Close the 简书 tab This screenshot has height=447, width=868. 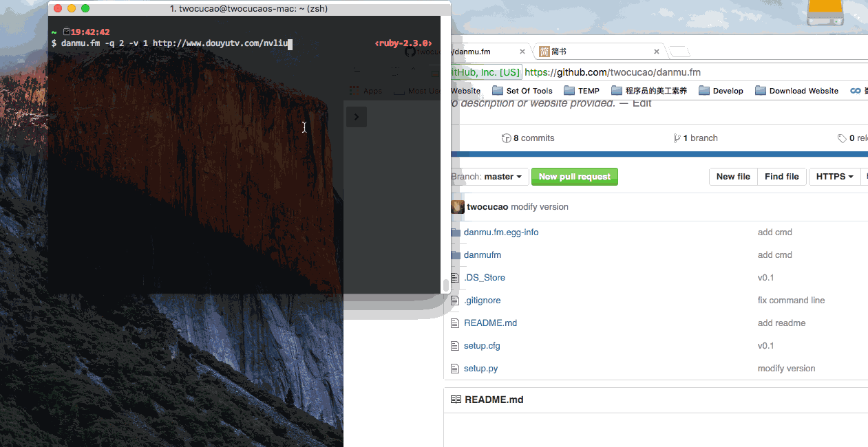(657, 52)
